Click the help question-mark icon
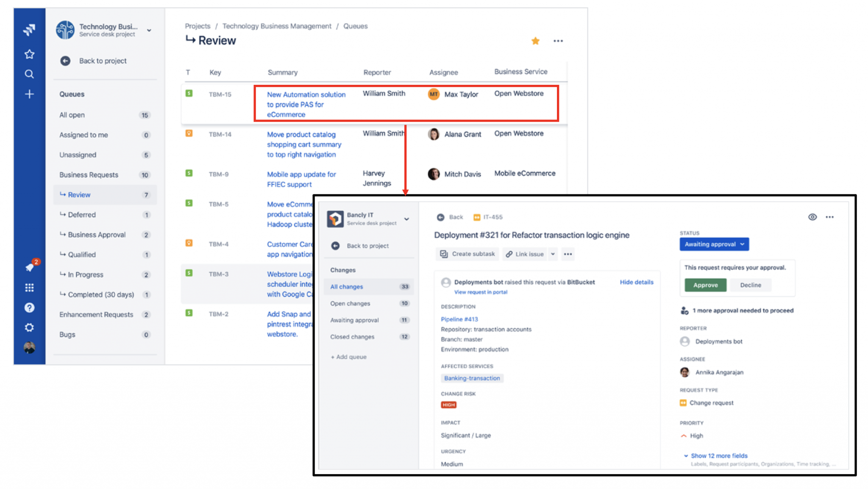Viewport: 868px width, 489px height. tap(29, 307)
